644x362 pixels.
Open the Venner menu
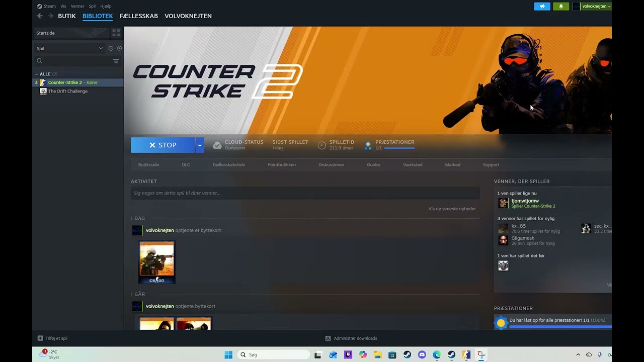[77, 7]
